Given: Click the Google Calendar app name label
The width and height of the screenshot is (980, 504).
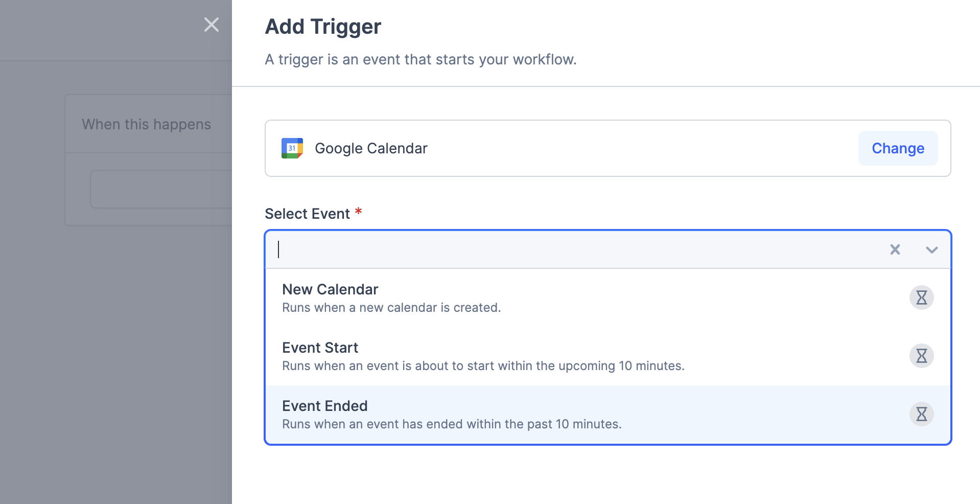Looking at the screenshot, I should click(x=371, y=148).
